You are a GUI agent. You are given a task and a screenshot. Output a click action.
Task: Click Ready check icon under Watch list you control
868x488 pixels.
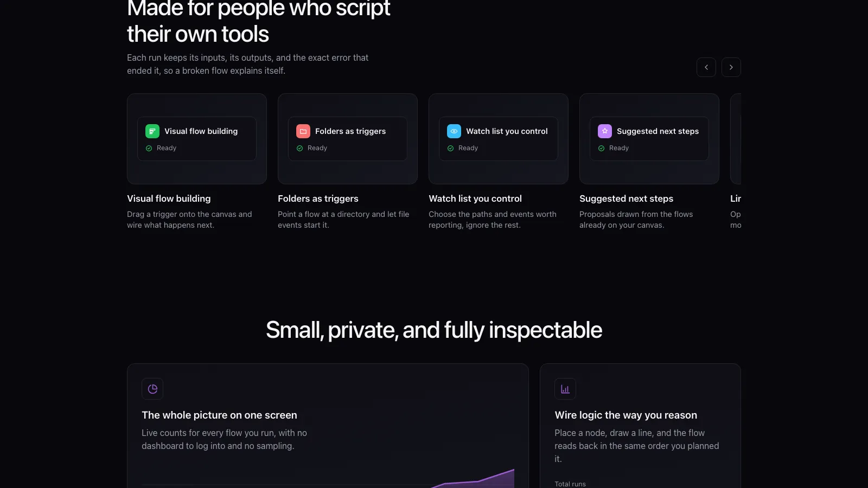tap(450, 148)
